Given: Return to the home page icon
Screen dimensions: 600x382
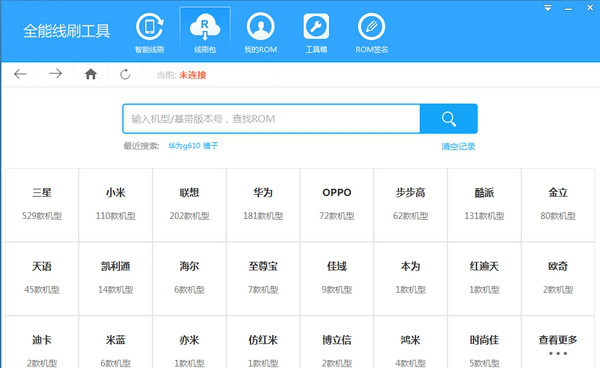Looking at the screenshot, I should [x=91, y=74].
